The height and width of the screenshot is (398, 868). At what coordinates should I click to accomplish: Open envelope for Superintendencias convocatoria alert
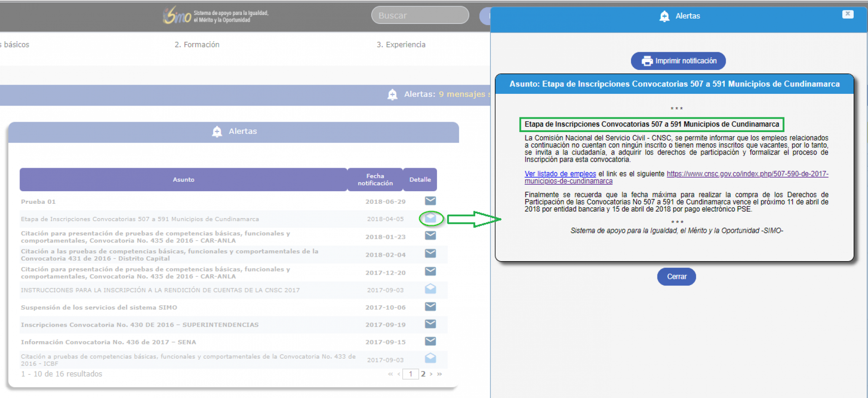(x=430, y=324)
